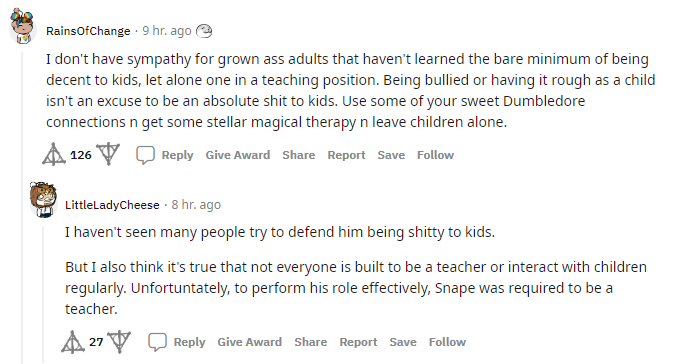Share LittleLadyCheese's reply
The height and width of the screenshot is (364, 676).
tap(310, 342)
